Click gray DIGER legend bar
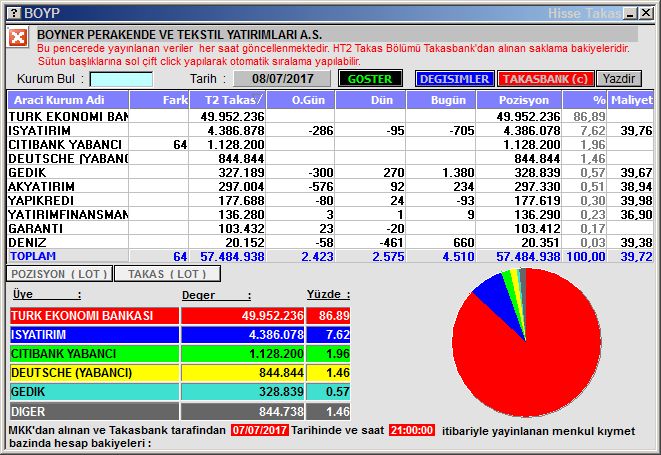 [x=94, y=411]
